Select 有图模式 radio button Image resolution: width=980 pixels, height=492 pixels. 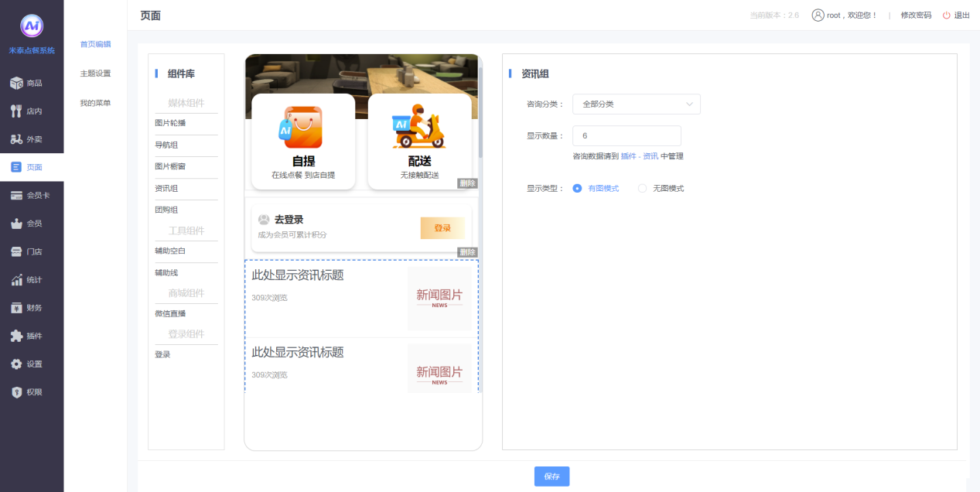(x=577, y=188)
